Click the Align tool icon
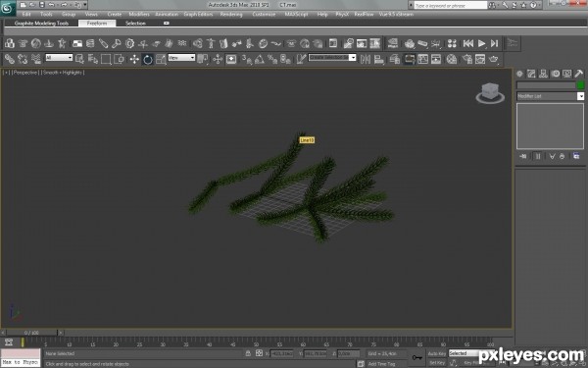This screenshot has height=368, width=588. pyautogui.click(x=379, y=59)
